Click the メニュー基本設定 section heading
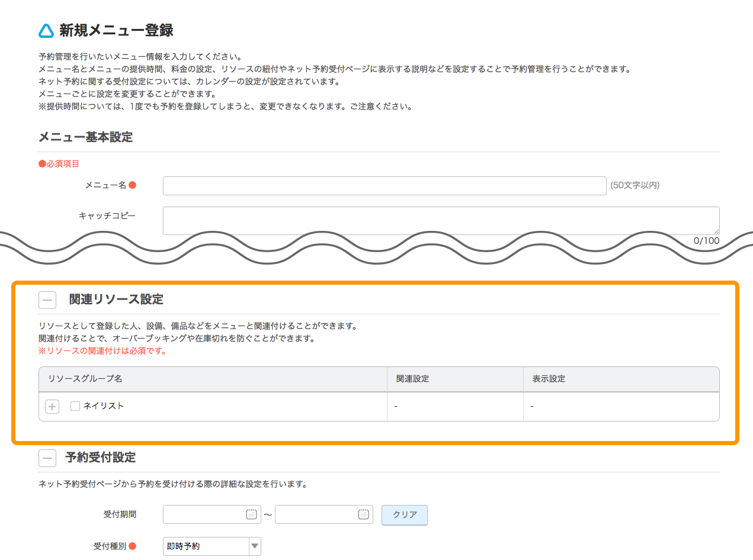Image resolution: width=753 pixels, height=560 pixels. coord(85,137)
